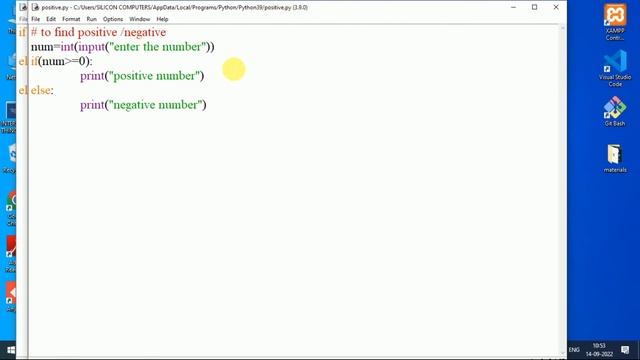The height and width of the screenshot is (360, 640).
Task: Click the editor's vertical scrollbar
Action: 562,190
